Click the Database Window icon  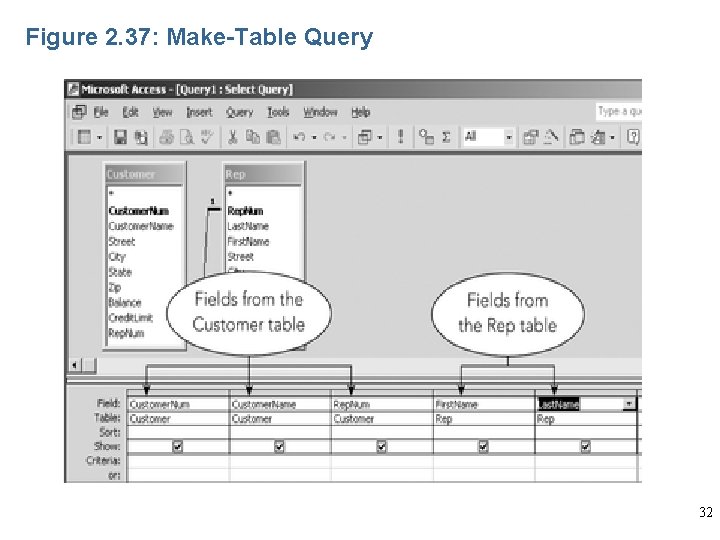click(577, 137)
